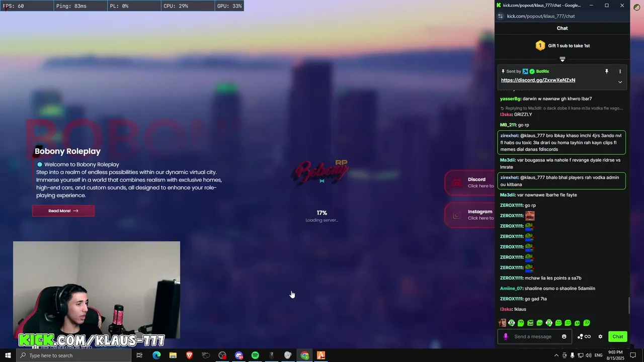Click the Meet Now tray icon
The height and width of the screenshot is (362, 644).
click(x=565, y=355)
